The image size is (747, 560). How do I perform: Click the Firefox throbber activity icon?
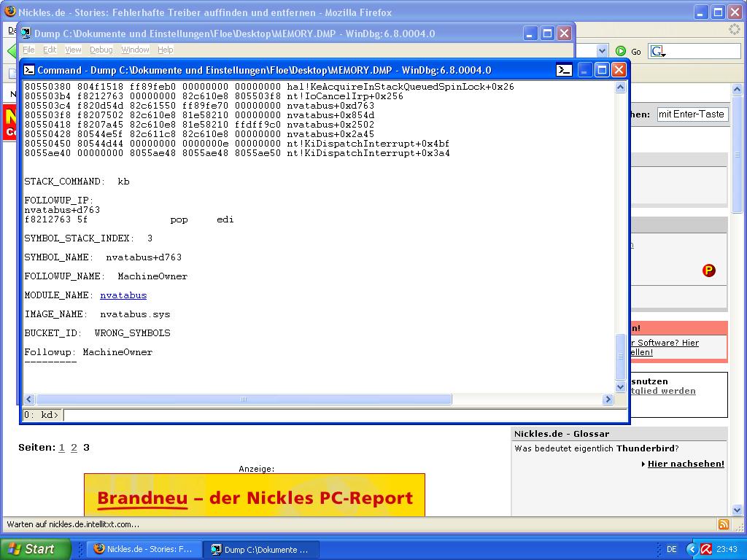[735, 29]
